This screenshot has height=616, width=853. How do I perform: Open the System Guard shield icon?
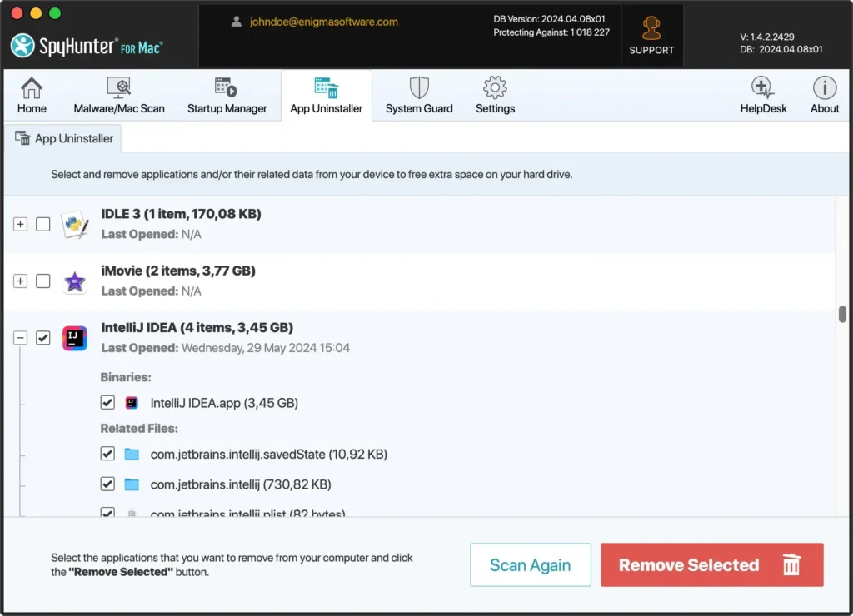tap(419, 87)
